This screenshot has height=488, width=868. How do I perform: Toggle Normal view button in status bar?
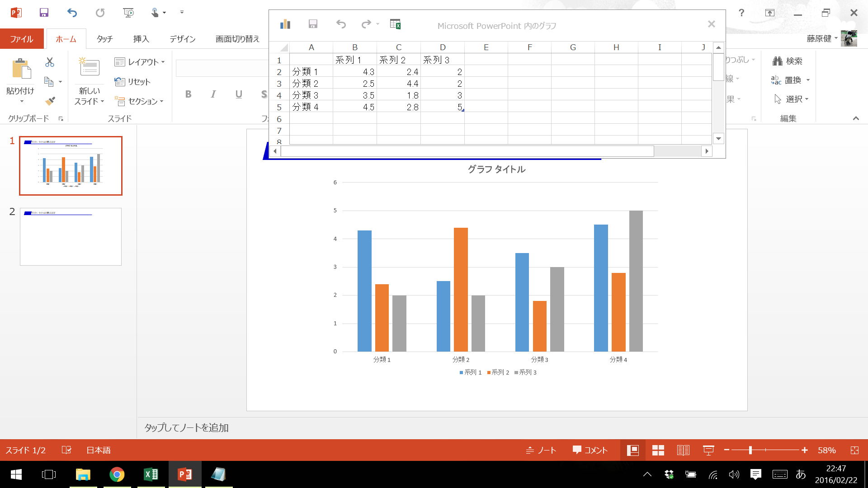632,450
